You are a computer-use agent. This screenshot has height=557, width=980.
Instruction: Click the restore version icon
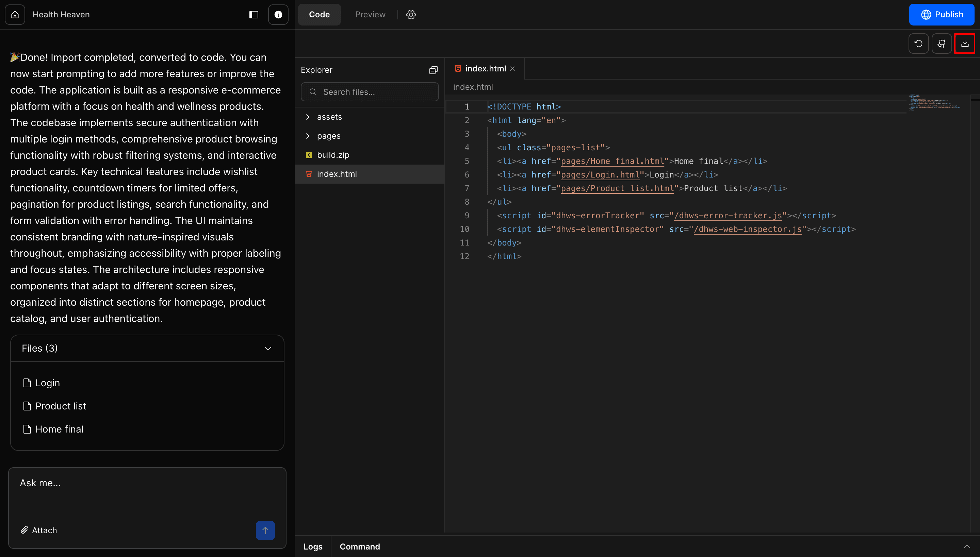tap(918, 43)
